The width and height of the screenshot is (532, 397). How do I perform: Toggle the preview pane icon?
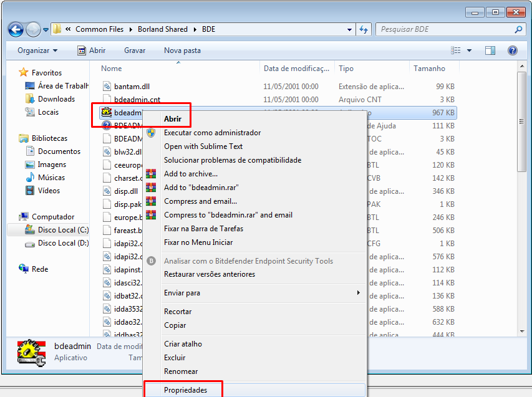click(x=490, y=50)
